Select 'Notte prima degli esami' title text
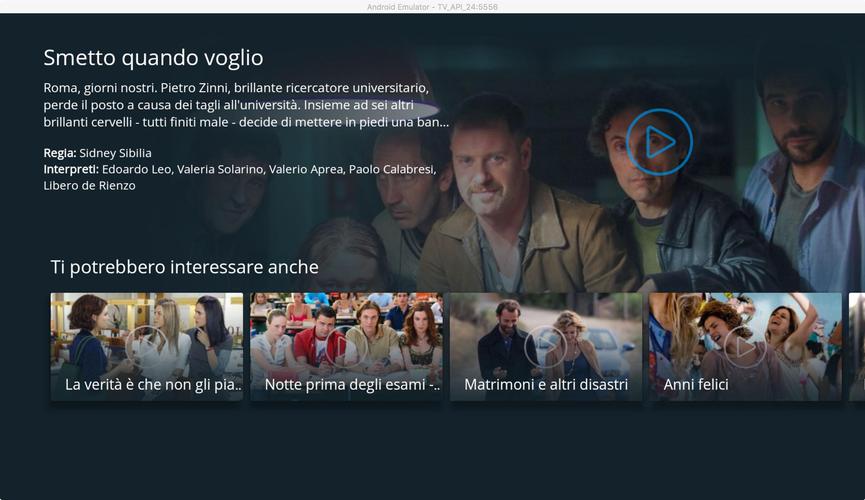The width and height of the screenshot is (865, 500). coord(352,384)
